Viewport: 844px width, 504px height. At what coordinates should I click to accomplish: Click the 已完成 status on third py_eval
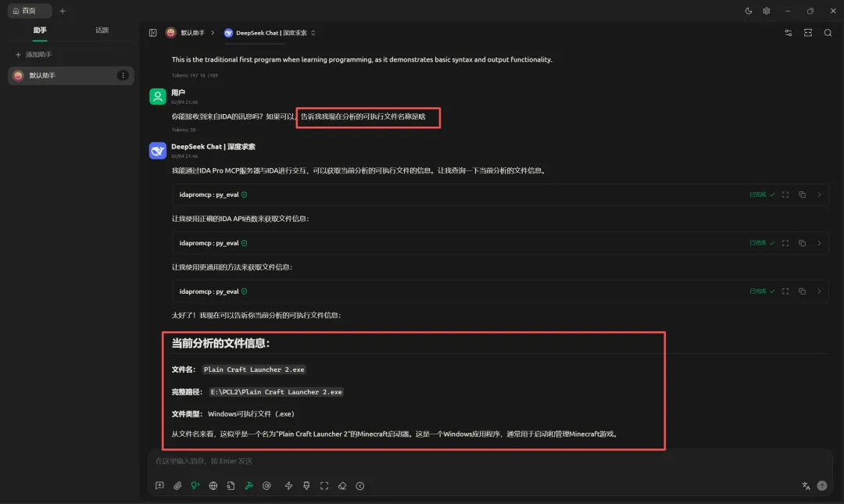762,291
